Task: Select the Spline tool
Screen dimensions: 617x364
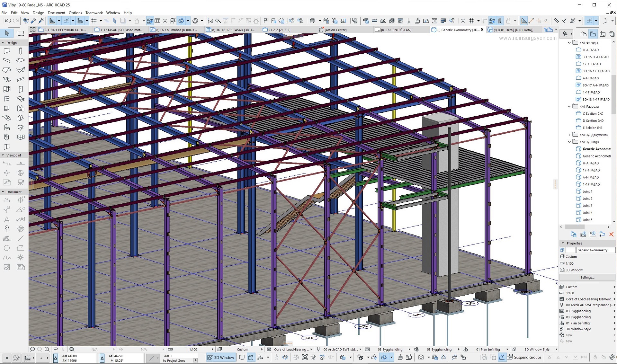Action: pyautogui.click(x=7, y=258)
